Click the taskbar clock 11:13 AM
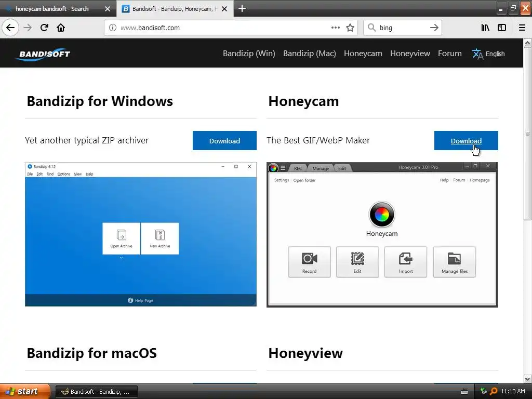This screenshot has height=399, width=532. 513,391
